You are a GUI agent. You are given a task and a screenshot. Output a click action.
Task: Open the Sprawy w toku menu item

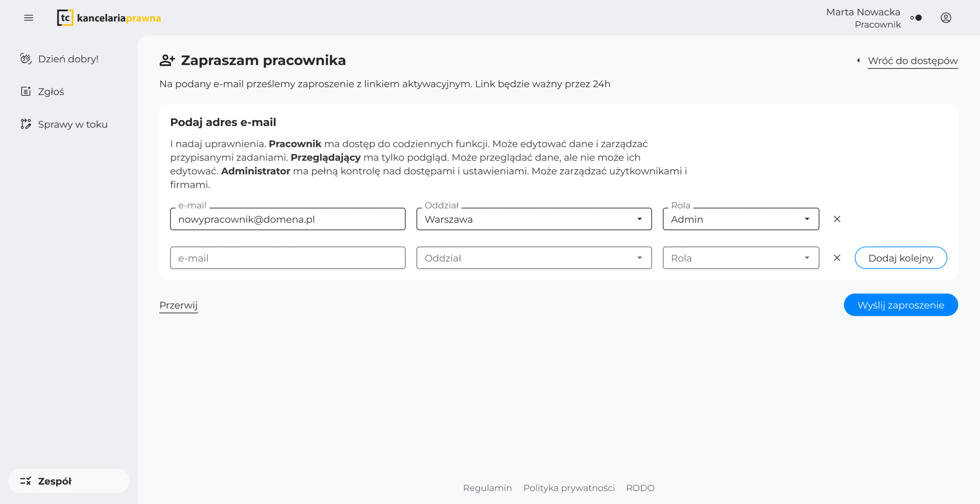coord(73,124)
